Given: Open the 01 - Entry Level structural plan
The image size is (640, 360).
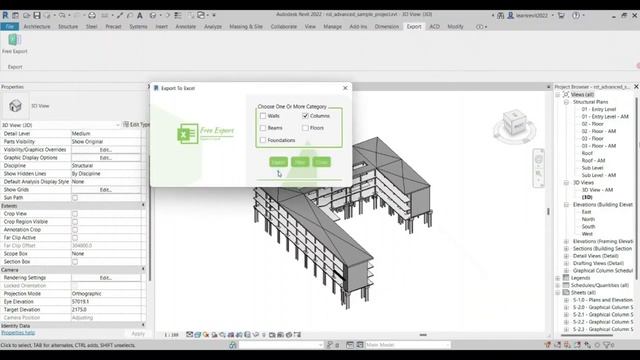Looking at the screenshot, I should coord(598,109).
